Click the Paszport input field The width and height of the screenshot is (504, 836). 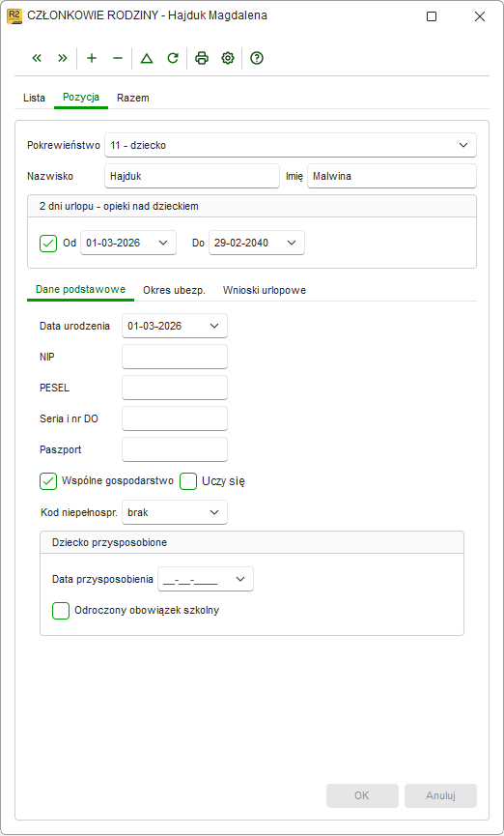(x=175, y=449)
